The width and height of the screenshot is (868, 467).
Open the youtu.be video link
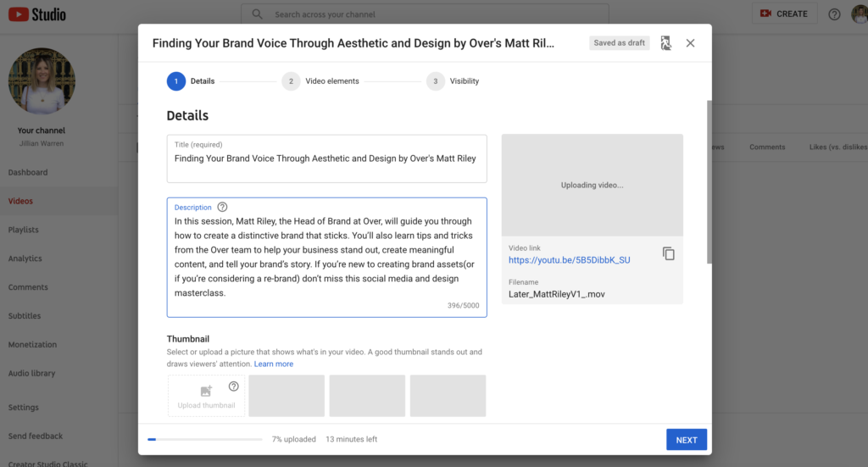pos(569,260)
